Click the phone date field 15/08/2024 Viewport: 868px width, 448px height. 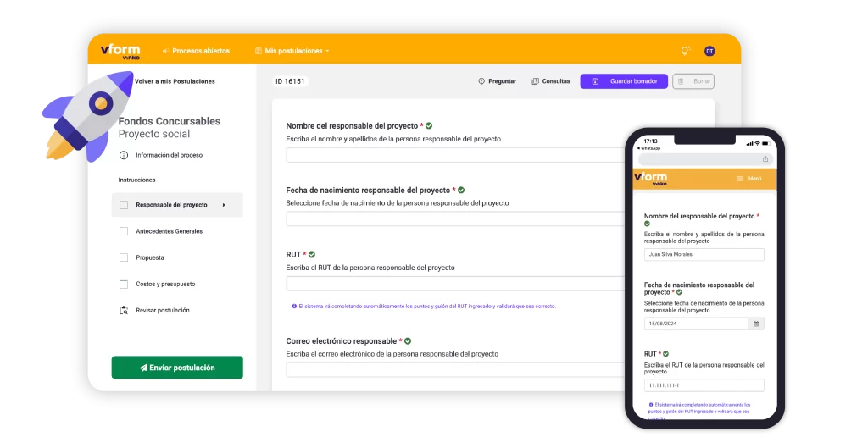pyautogui.click(x=696, y=324)
